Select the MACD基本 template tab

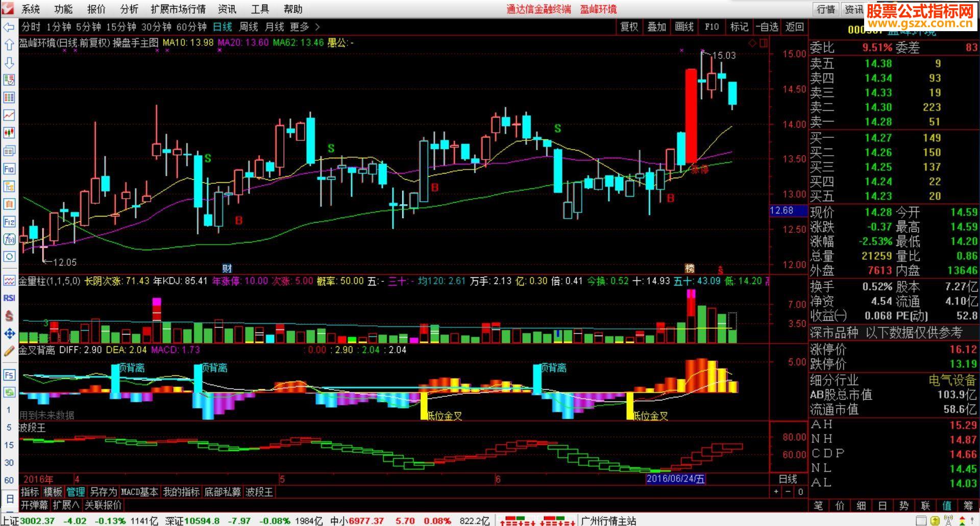pyautogui.click(x=139, y=492)
